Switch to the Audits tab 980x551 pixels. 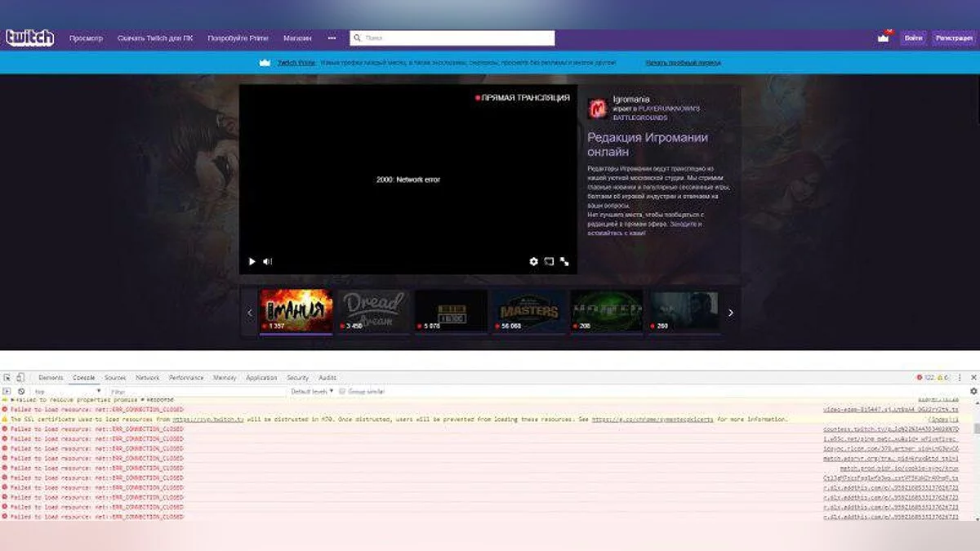click(x=327, y=378)
